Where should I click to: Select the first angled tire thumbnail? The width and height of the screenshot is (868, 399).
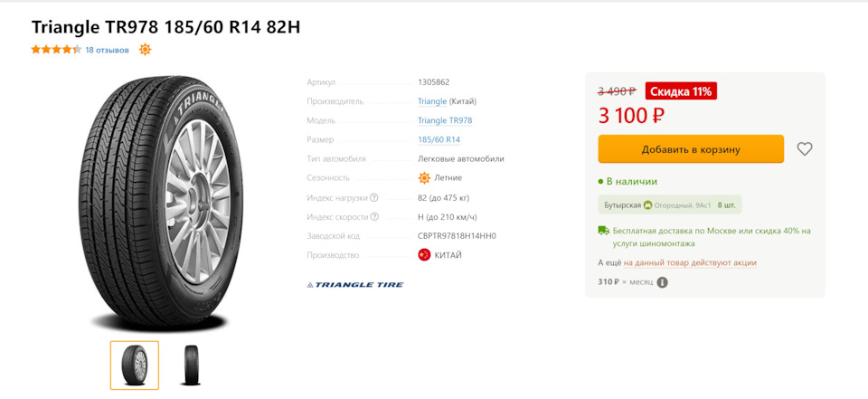pyautogui.click(x=135, y=366)
